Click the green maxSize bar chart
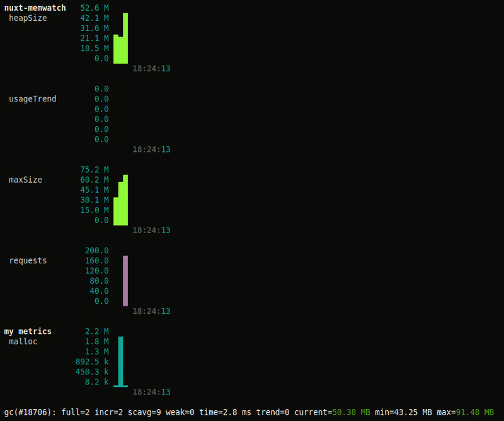The image size is (504, 421). (120, 200)
